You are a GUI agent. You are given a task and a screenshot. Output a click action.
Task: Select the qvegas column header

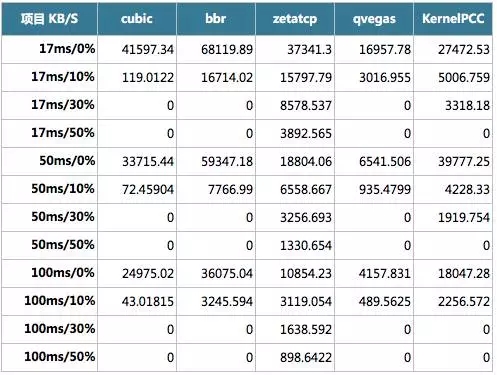click(x=374, y=19)
